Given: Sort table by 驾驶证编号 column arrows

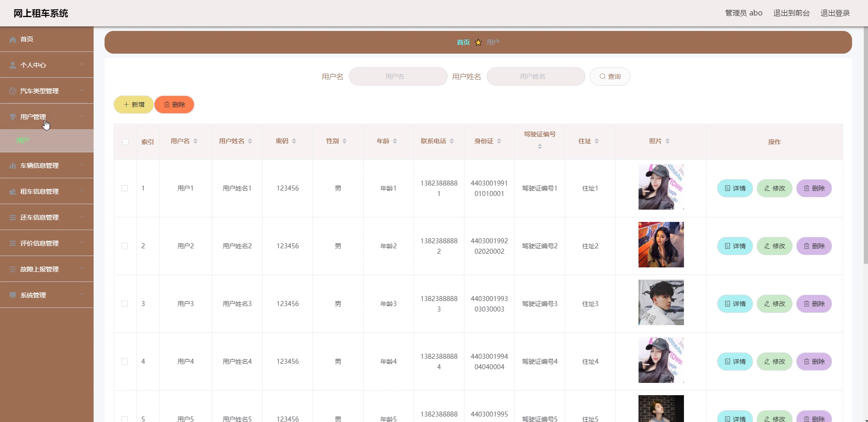Looking at the screenshot, I should point(540,146).
